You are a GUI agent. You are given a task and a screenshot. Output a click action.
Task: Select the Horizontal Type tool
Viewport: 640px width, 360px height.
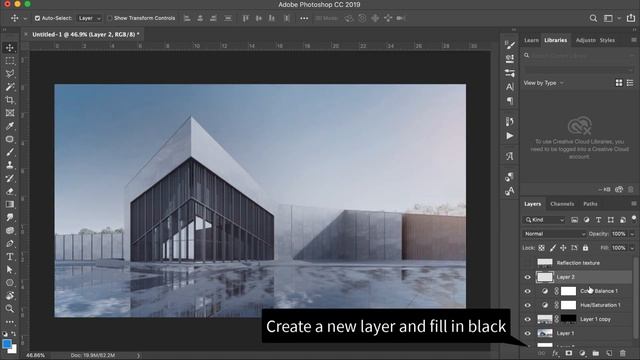(10, 257)
